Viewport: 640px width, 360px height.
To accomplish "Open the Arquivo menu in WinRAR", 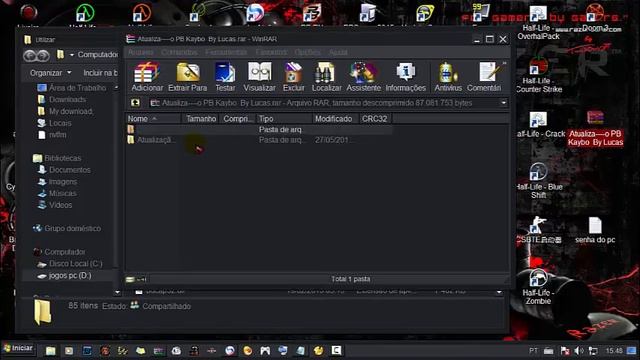I will tap(140, 52).
